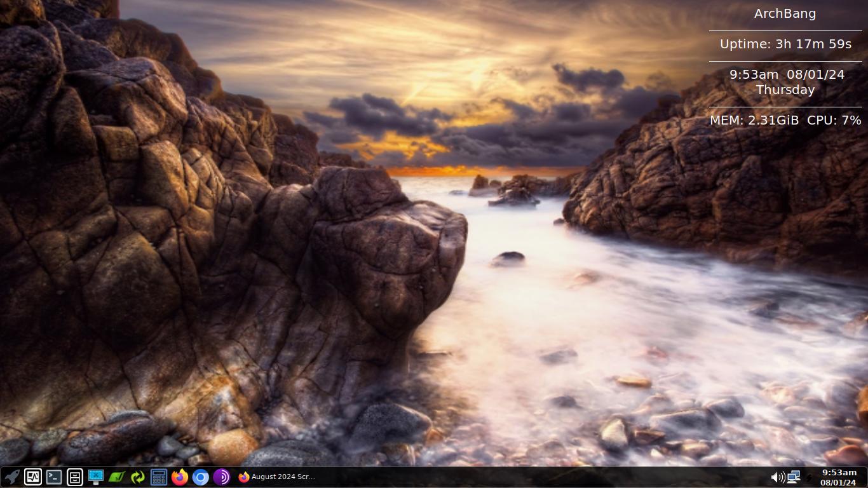Screen dimensions: 868x488
Task: Click the MEM: 2.31GiB readout
Action: click(754, 120)
